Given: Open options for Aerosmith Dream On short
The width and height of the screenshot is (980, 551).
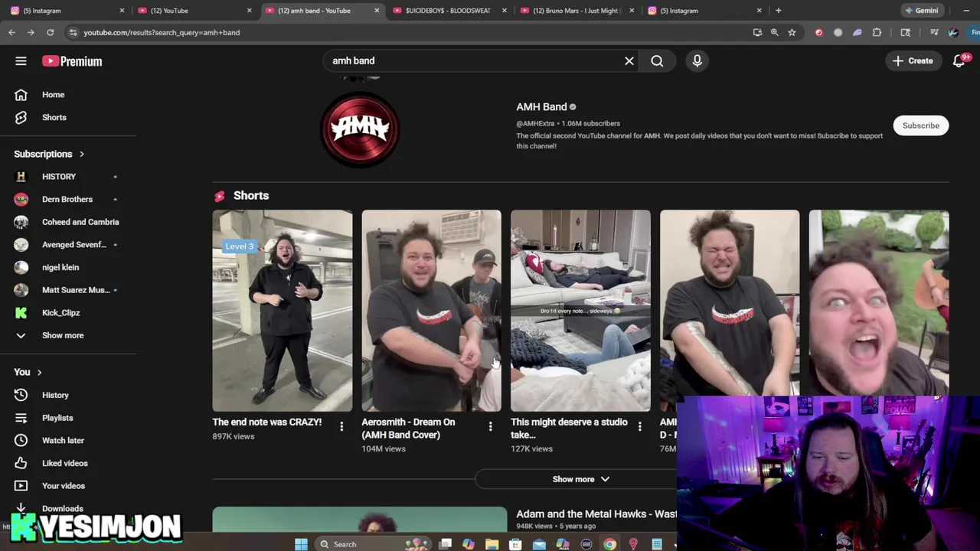Looking at the screenshot, I should [491, 426].
